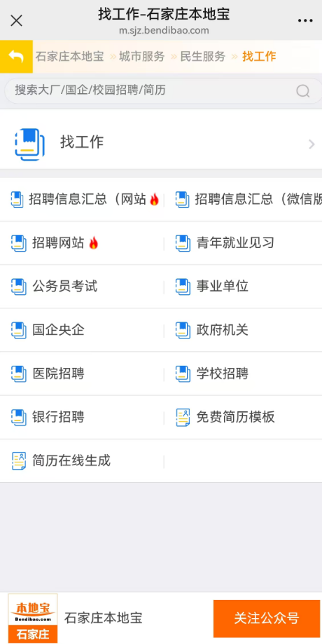Click the resume icon beside 免费简历模板
The image size is (322, 644).
point(183,417)
